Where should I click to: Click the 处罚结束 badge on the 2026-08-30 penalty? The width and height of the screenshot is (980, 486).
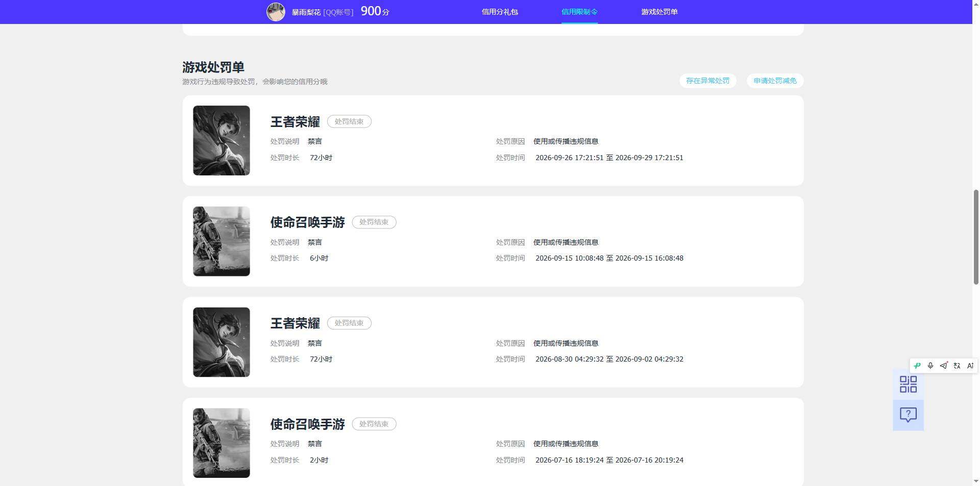coord(349,323)
